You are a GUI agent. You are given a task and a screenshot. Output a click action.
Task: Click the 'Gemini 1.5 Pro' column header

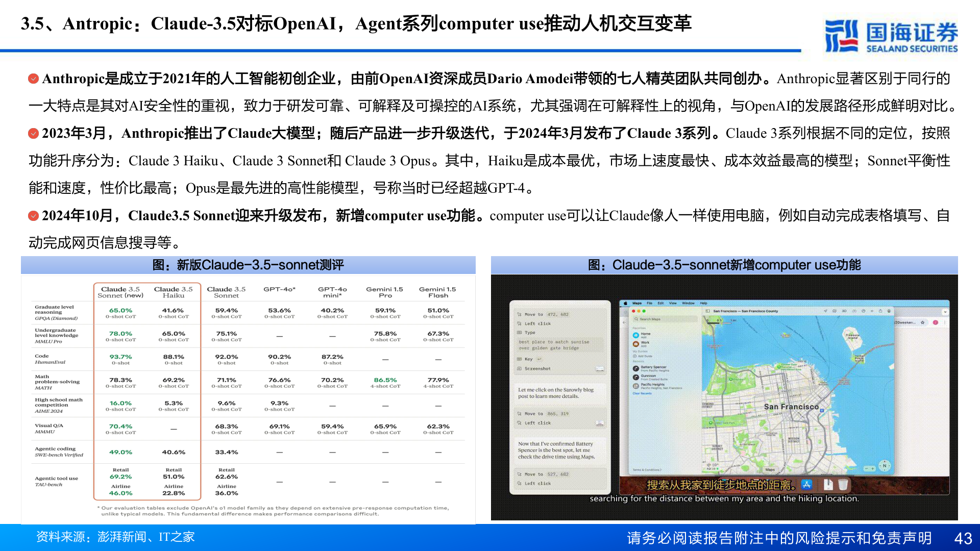[x=385, y=292]
